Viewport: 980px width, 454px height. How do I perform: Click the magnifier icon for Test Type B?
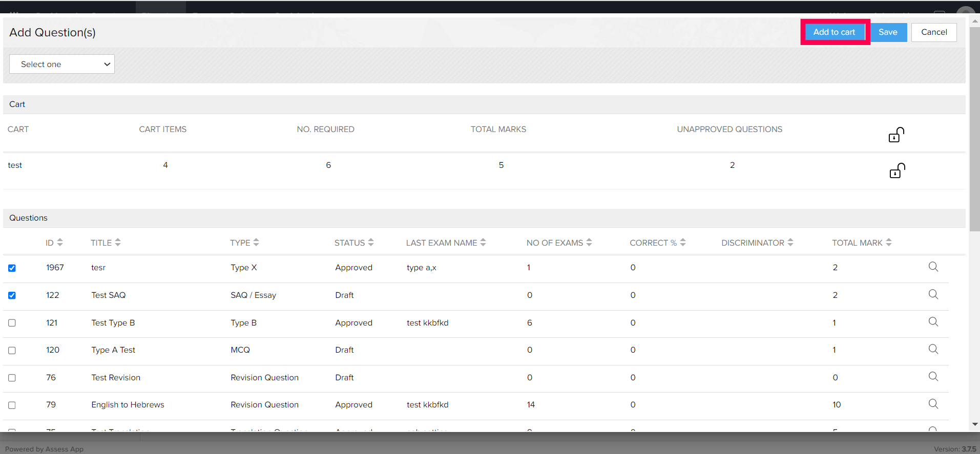(x=933, y=322)
